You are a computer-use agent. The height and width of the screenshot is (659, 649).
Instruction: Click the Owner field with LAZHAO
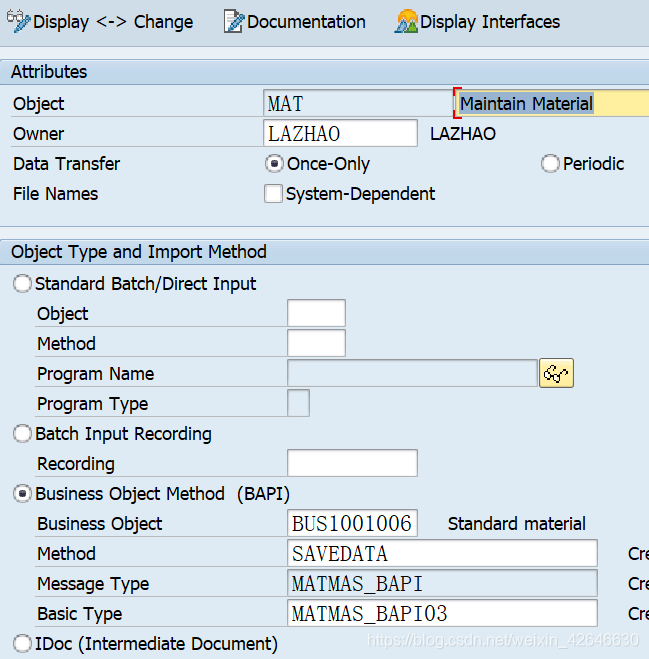[340, 133]
